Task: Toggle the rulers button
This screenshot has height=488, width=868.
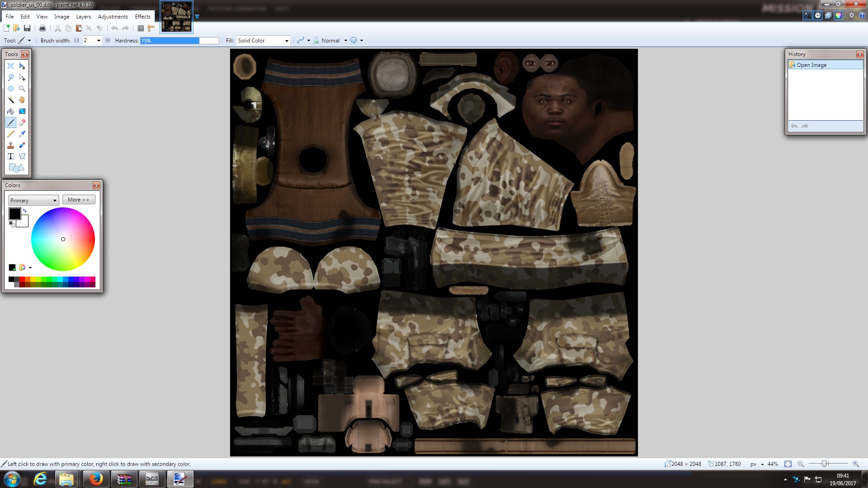Action: [151, 28]
